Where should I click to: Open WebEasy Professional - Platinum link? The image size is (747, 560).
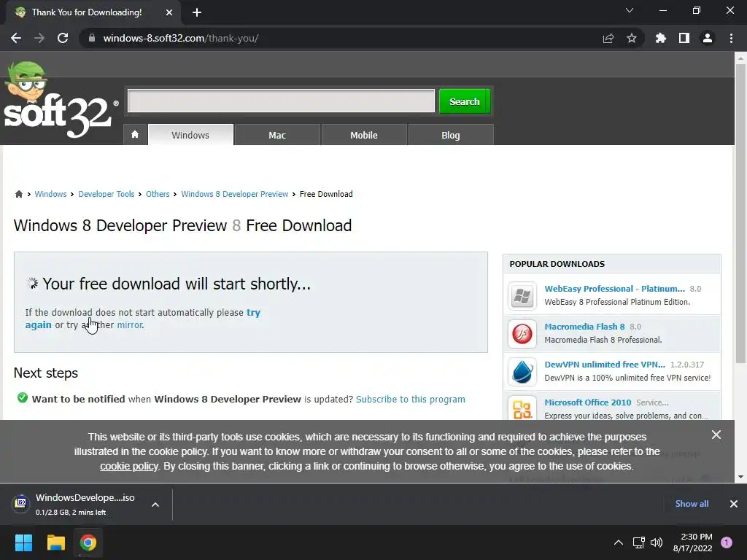point(614,289)
